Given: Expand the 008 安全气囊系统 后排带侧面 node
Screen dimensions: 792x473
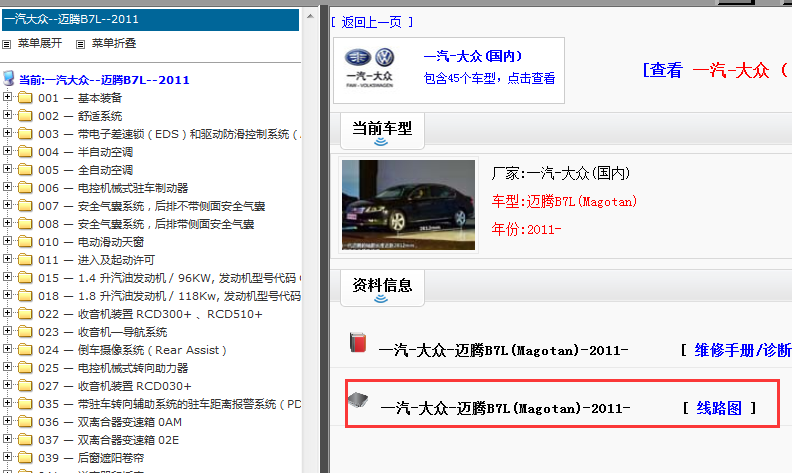Looking at the screenshot, I should (x=7, y=223).
